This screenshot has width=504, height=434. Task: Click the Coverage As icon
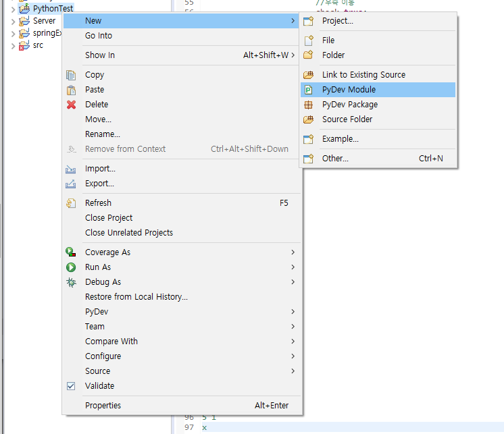tap(71, 252)
